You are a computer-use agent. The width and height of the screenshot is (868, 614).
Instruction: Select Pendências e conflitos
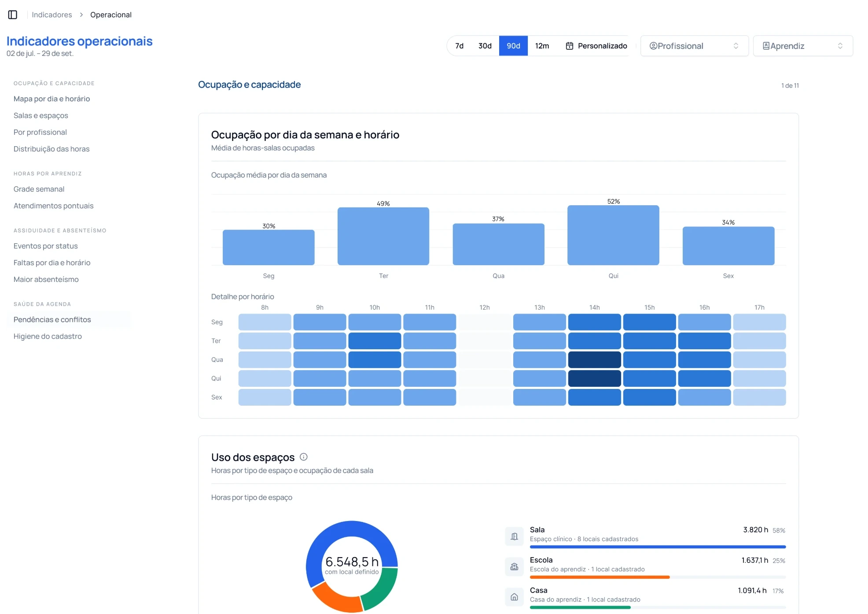click(69, 319)
